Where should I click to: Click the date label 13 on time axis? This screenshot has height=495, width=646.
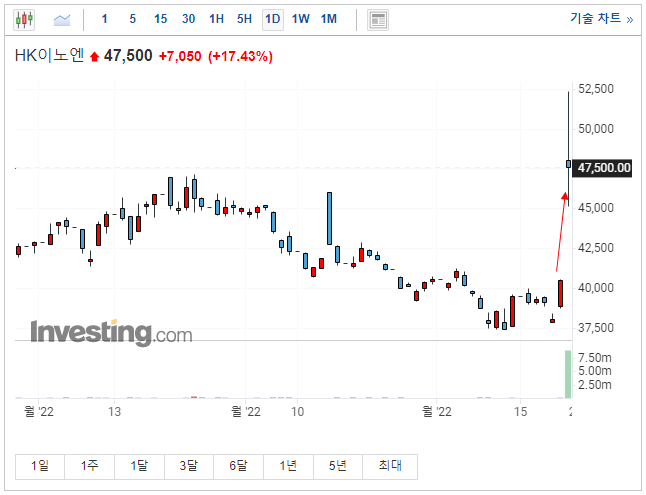coord(115,411)
